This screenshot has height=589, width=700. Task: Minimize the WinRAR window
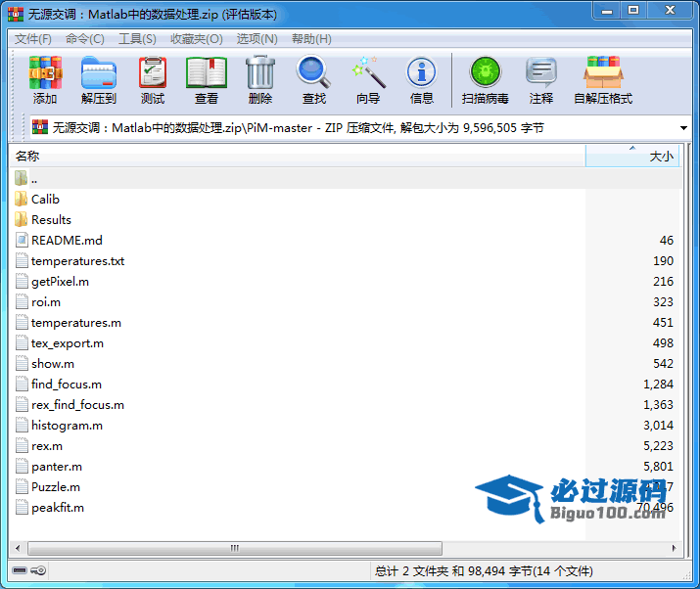point(607,11)
